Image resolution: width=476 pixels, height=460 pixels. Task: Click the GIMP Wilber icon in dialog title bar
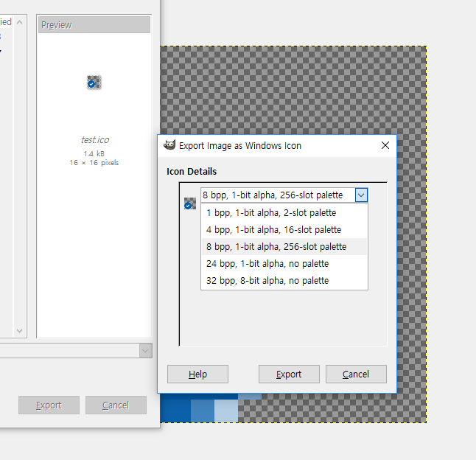pos(169,145)
